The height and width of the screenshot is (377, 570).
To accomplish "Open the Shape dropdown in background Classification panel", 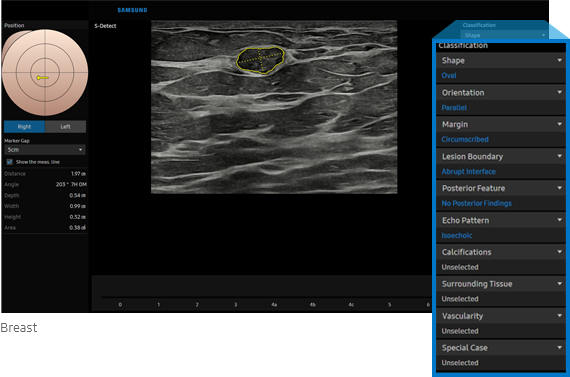I will tap(504, 35).
